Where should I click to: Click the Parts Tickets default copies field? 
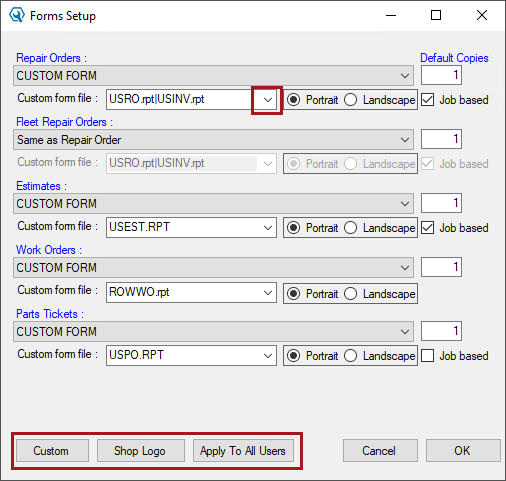pos(441,331)
